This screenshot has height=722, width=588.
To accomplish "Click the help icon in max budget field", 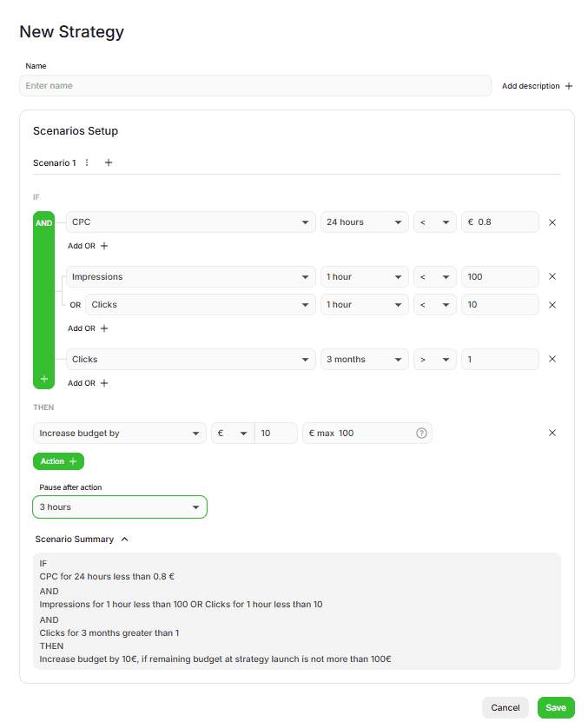I will point(421,434).
